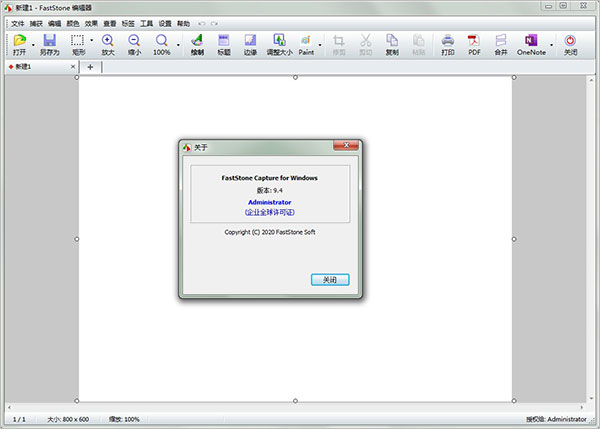Image resolution: width=600 pixels, height=429 pixels.
Task: Click the horizontal scrollbar's left arrow
Action: (x=10, y=407)
